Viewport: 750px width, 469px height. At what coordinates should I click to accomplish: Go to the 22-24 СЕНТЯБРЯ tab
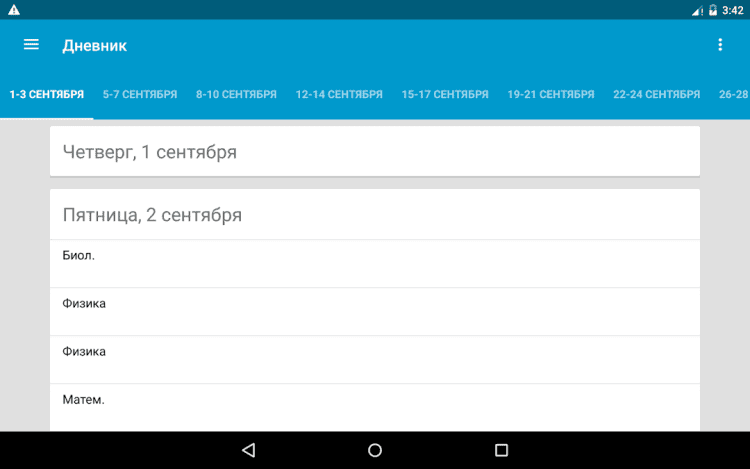click(657, 95)
